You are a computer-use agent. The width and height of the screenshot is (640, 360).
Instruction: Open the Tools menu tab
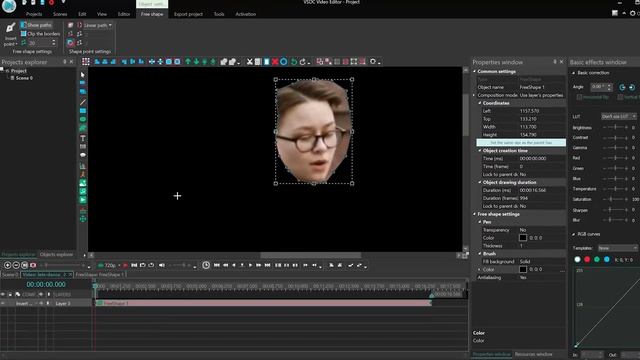click(219, 14)
